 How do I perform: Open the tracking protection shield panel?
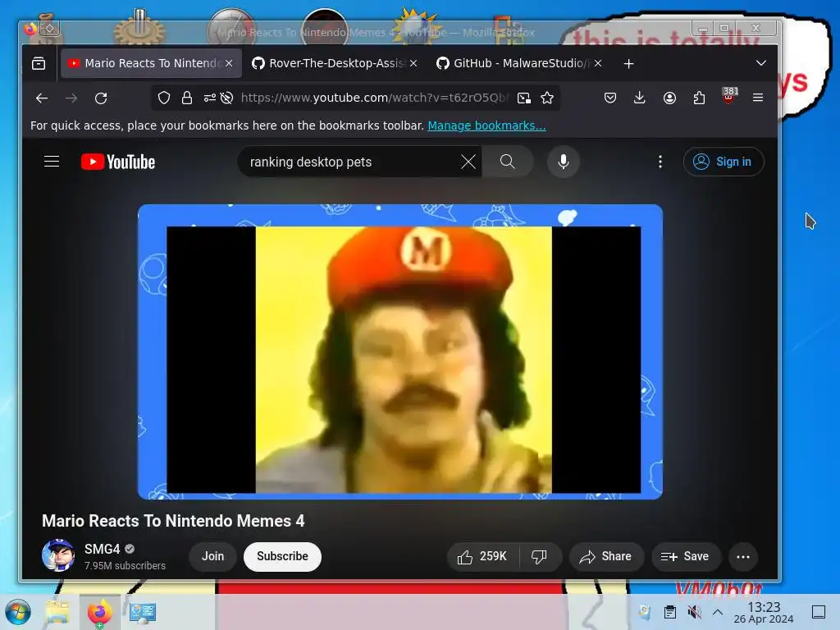tap(164, 98)
